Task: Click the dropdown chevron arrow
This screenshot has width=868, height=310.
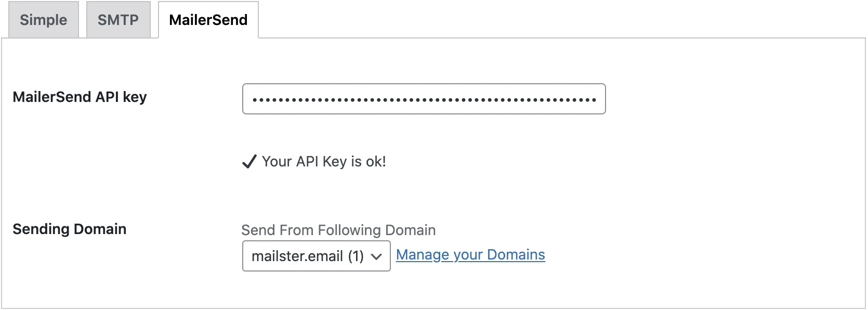Action: coord(377,256)
